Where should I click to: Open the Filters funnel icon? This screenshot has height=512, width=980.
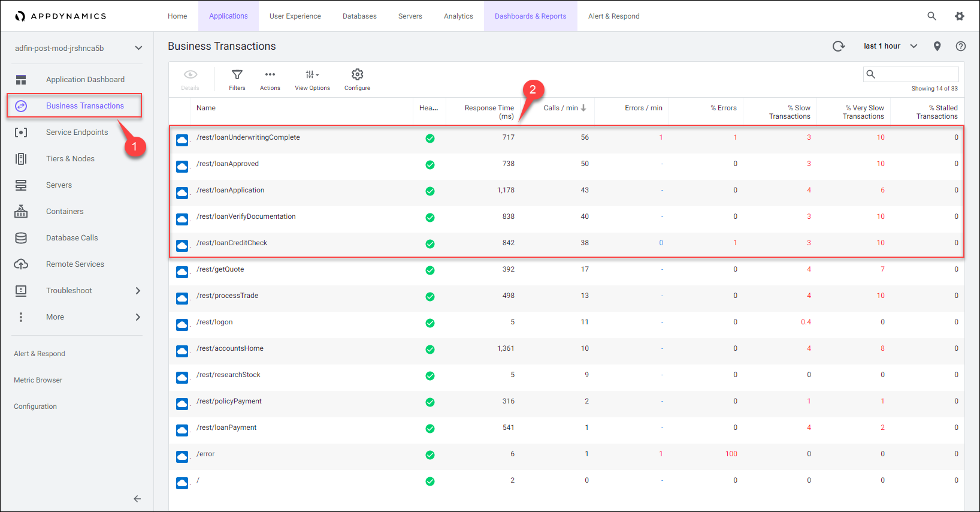coord(237,75)
